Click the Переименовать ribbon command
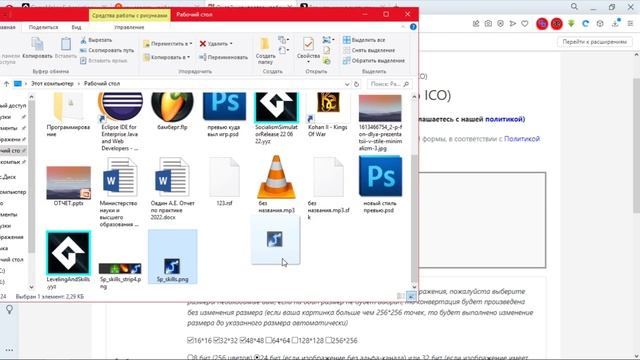This screenshot has width=640, height=360. (x=224, y=58)
